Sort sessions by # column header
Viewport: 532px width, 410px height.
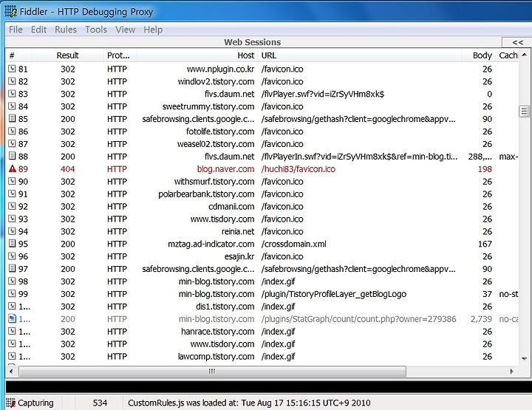pos(19,55)
